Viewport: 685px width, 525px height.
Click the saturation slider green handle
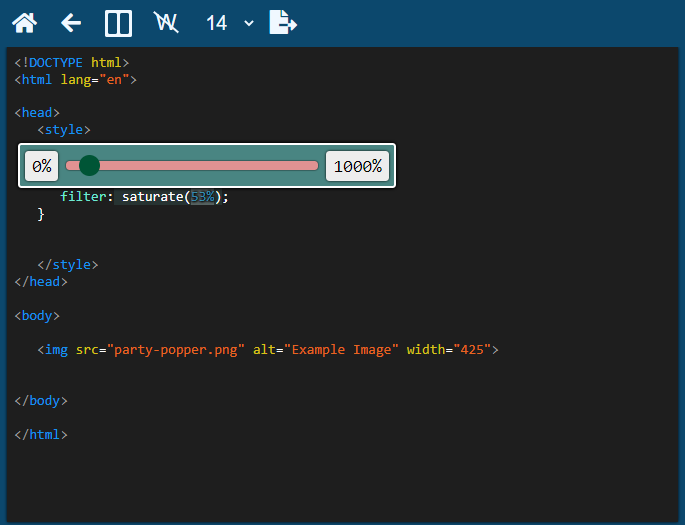point(89,166)
